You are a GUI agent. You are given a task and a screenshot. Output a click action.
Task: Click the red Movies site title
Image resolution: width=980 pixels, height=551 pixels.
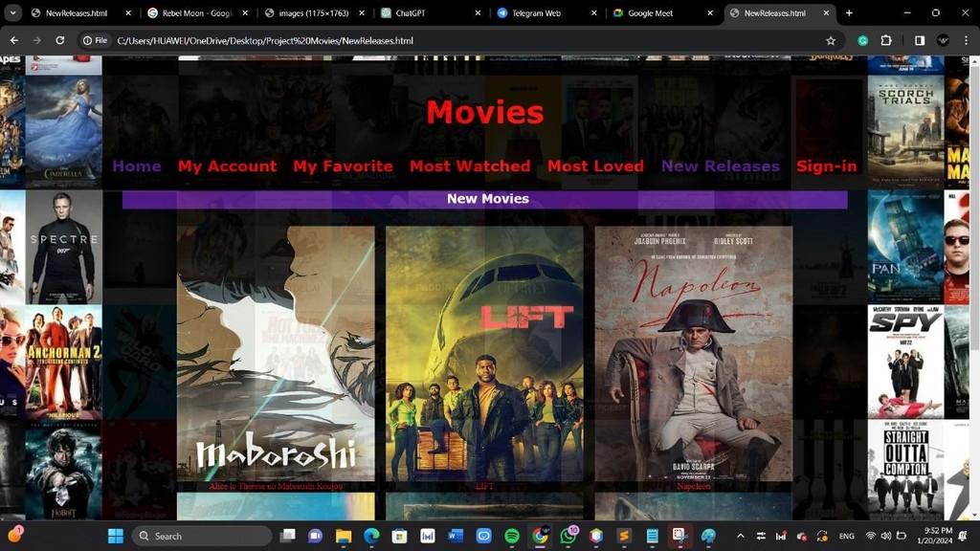click(485, 113)
